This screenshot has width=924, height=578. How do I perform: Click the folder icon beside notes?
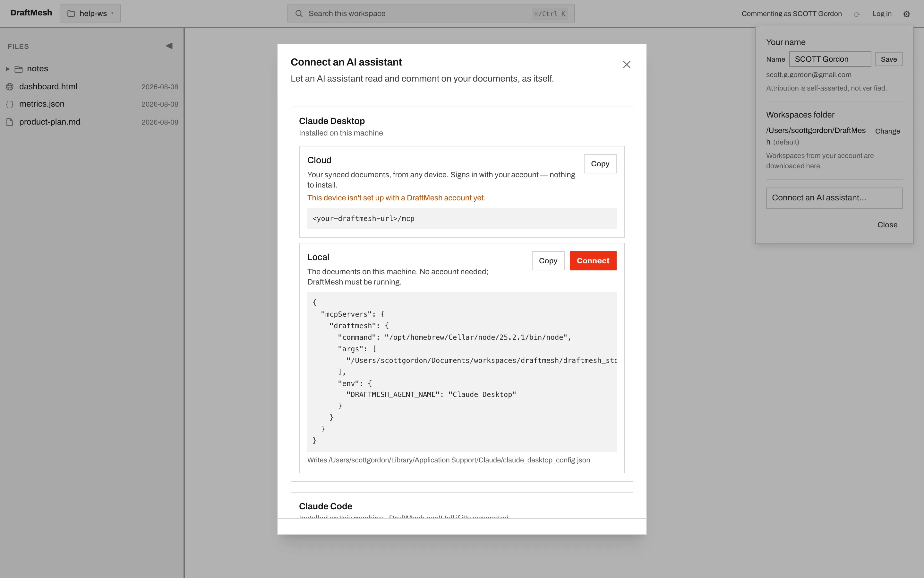18,69
